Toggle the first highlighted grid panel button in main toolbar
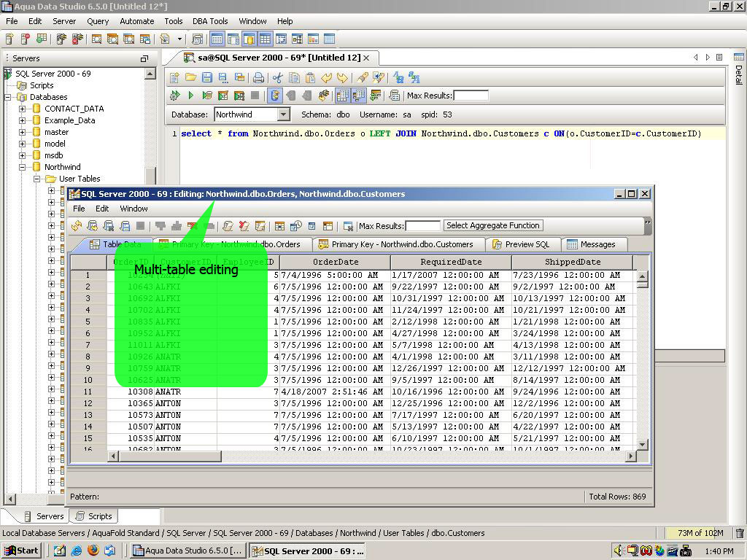Screen dimensions: 747x560 pyautogui.click(x=217, y=39)
